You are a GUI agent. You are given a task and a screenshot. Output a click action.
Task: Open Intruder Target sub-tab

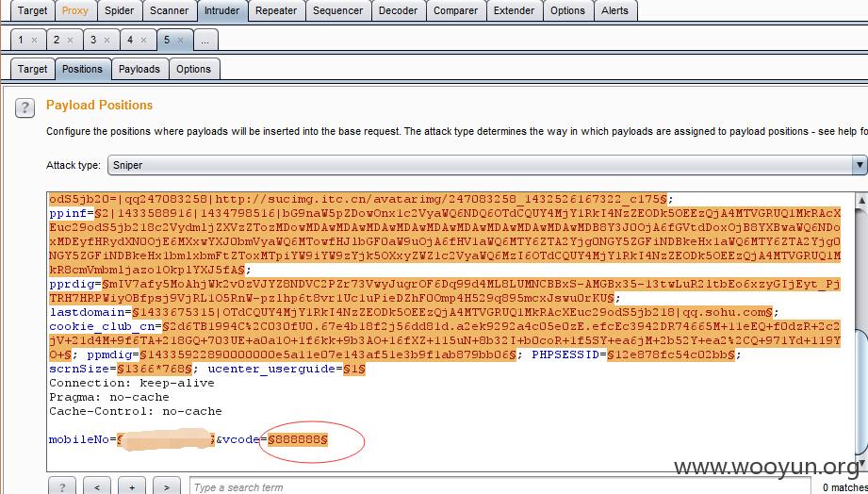click(x=33, y=69)
